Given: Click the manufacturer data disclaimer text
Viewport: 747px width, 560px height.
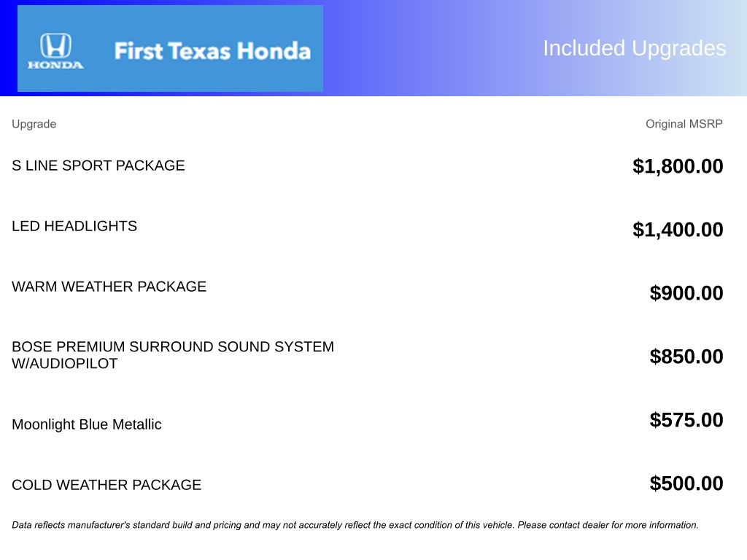Looking at the screenshot, I should (355, 525).
